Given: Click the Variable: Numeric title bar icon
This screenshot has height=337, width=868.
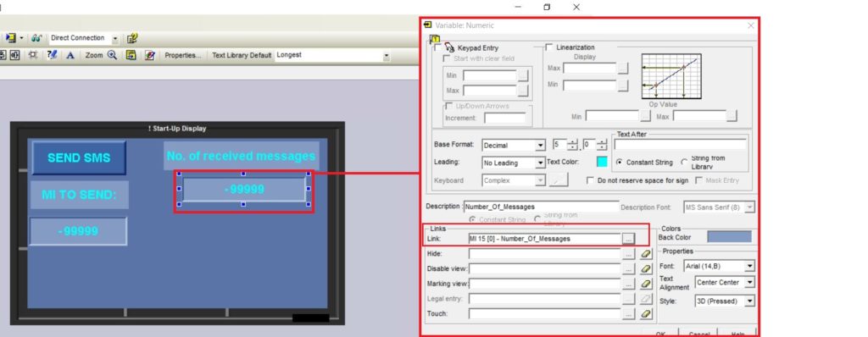Looking at the screenshot, I should pyautogui.click(x=428, y=25).
